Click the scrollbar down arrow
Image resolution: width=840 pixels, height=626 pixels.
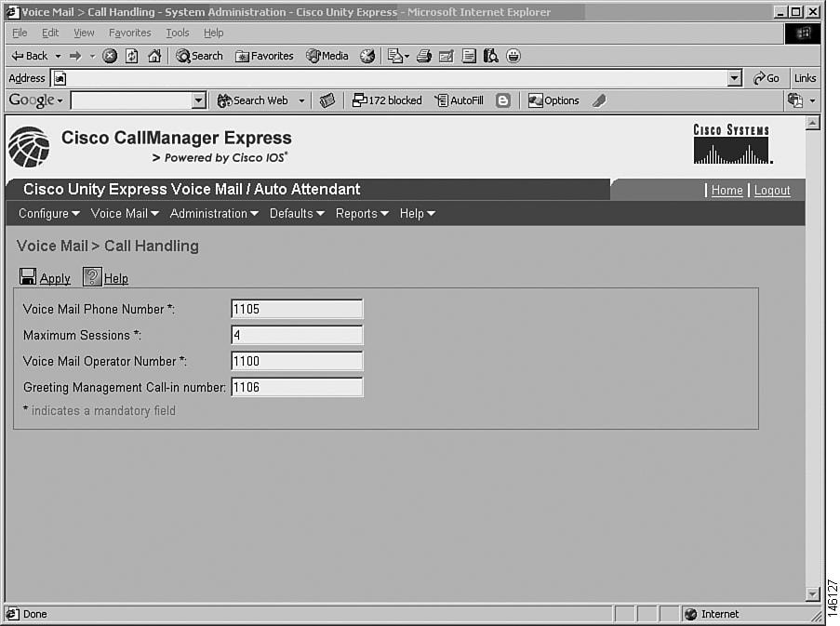coord(813,593)
